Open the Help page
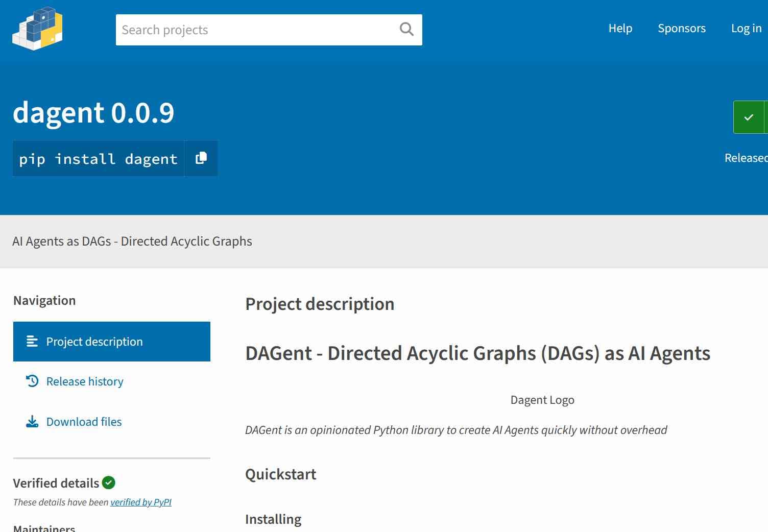The image size is (768, 532). (620, 29)
